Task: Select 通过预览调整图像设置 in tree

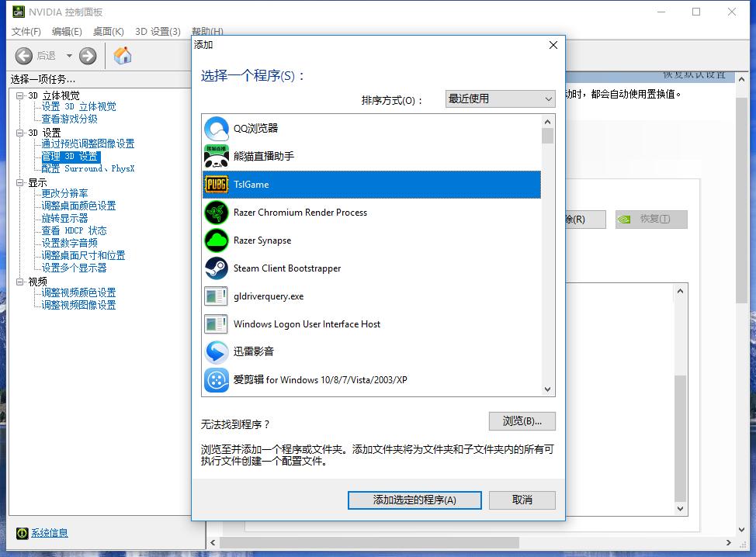Action: pyautogui.click(x=88, y=144)
